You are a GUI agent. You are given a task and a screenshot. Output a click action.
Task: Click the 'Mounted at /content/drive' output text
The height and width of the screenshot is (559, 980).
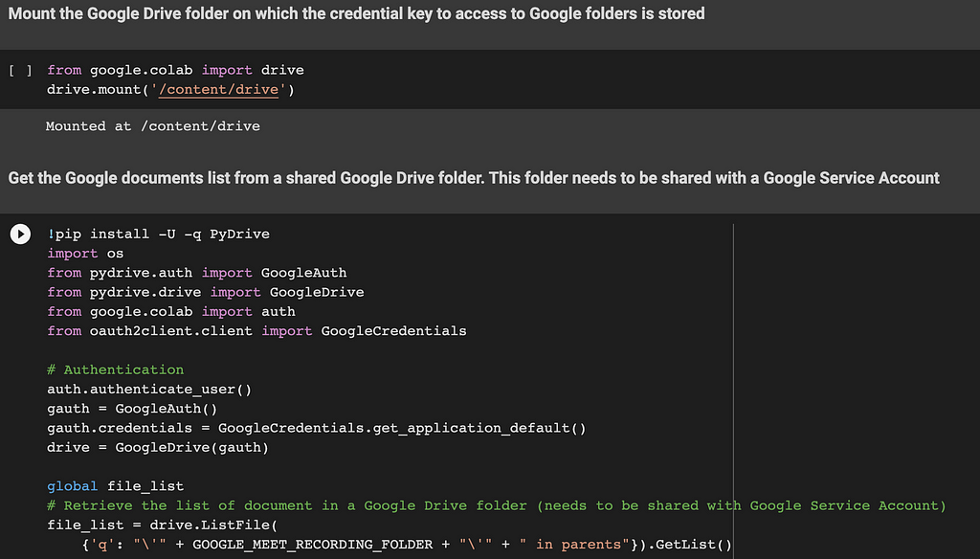[x=152, y=126]
